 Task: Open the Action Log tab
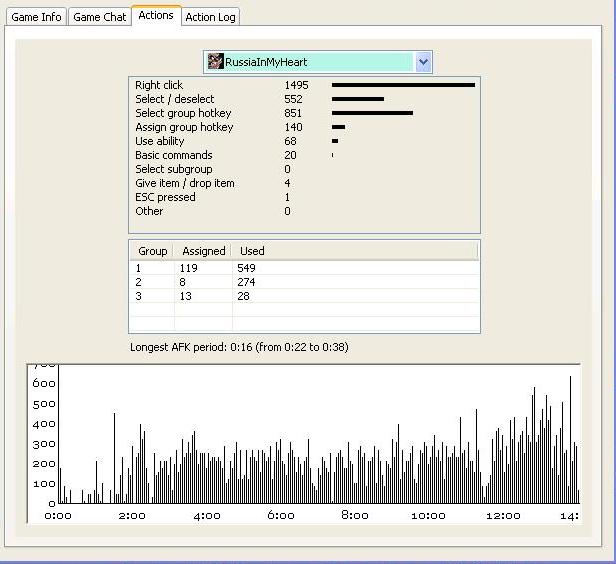coord(210,17)
